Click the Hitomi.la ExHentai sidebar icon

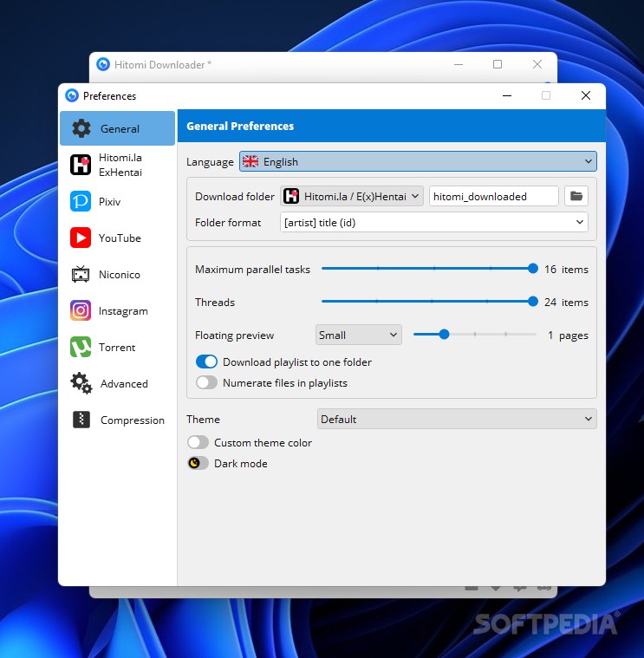(81, 165)
